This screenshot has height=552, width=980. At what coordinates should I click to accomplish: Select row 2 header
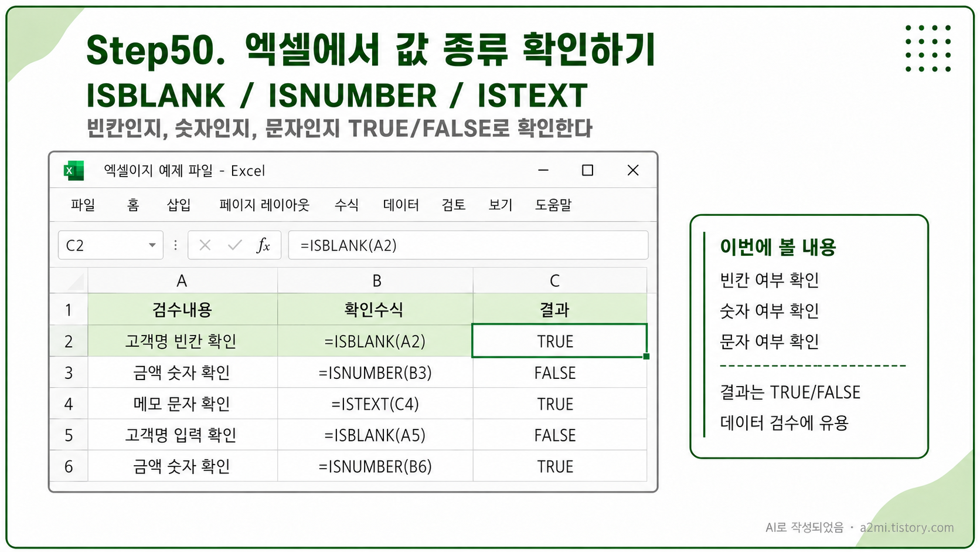pyautogui.click(x=69, y=341)
